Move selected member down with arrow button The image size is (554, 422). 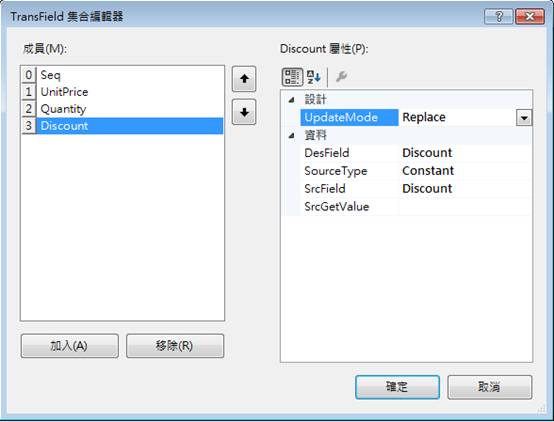click(244, 112)
